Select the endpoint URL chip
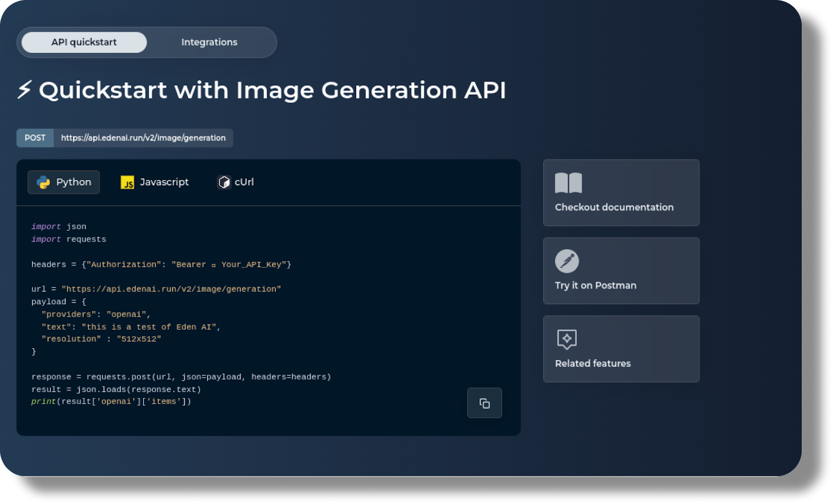The width and height of the screenshot is (833, 504). [143, 138]
